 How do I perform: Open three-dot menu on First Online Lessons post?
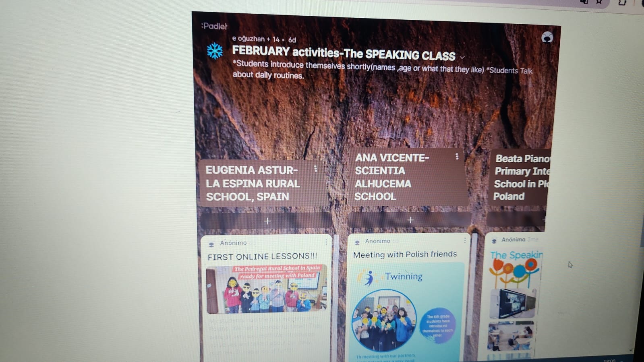(326, 242)
